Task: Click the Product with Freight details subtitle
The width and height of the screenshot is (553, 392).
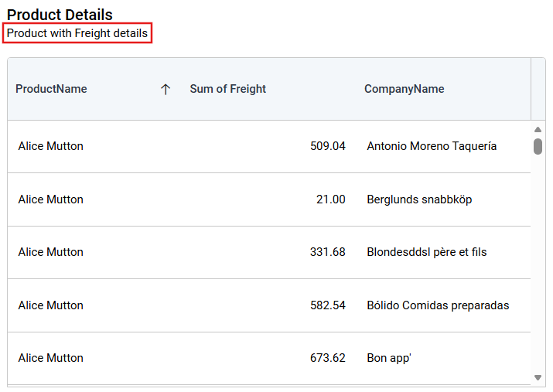Action: (x=77, y=33)
